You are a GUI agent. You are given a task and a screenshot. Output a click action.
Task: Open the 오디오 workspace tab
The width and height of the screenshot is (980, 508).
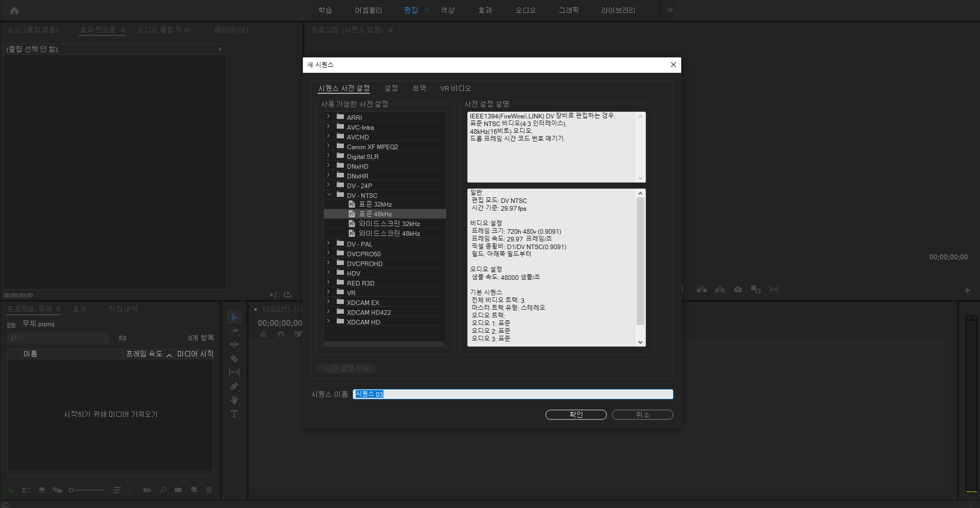point(526,10)
